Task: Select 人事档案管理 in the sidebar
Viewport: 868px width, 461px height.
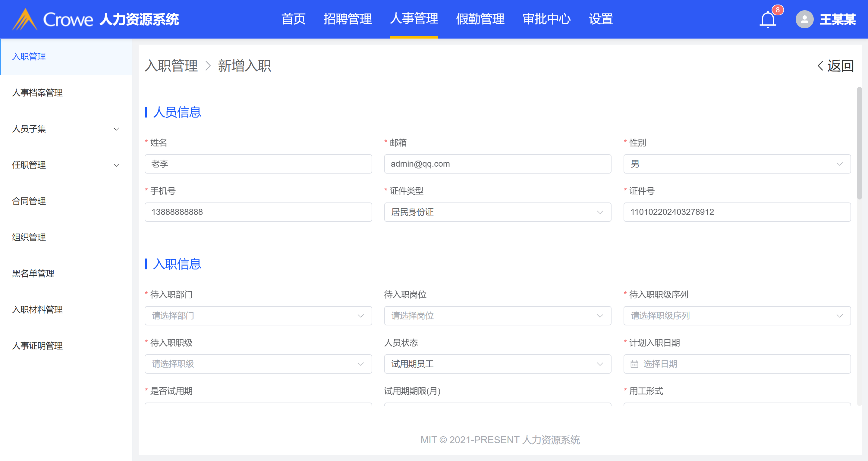Action: 37,93
